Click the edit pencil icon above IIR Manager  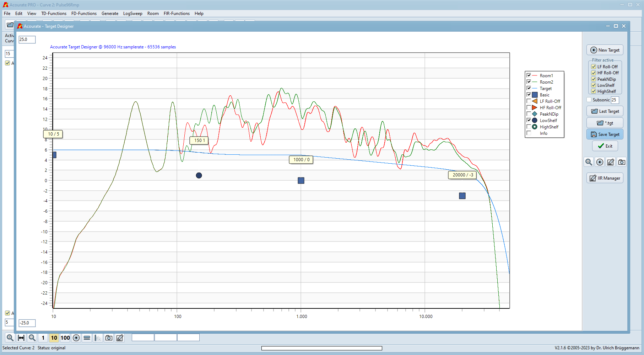611,162
